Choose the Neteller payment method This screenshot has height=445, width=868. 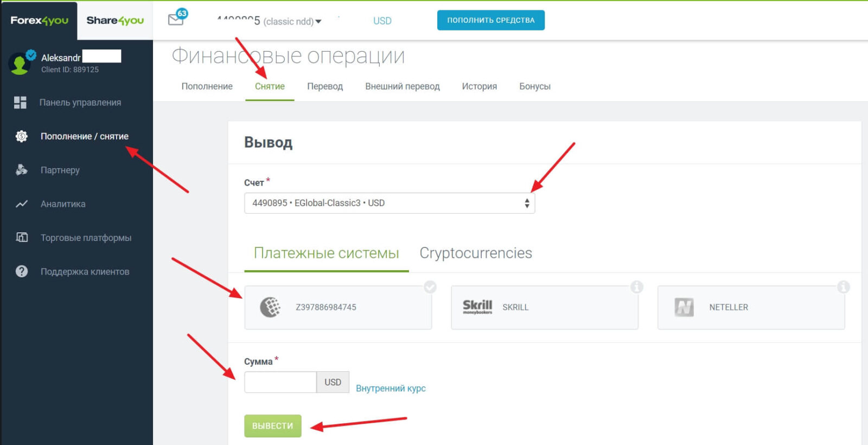(751, 307)
